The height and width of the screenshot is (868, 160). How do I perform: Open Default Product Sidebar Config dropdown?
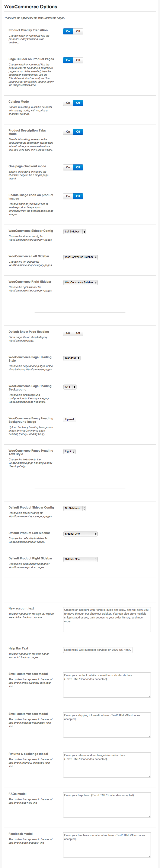pos(75,509)
